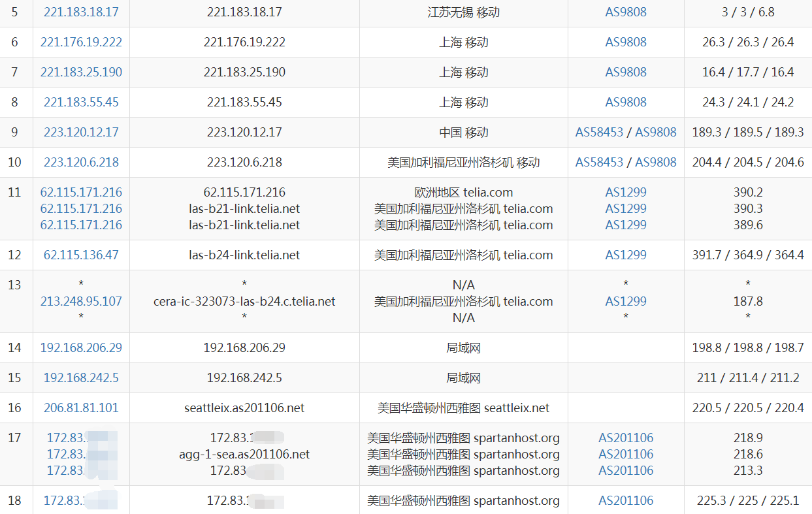Select the latency 189.3 / 189.5 / 189.3
Viewport: 812px width, 514px height.
tap(748, 133)
